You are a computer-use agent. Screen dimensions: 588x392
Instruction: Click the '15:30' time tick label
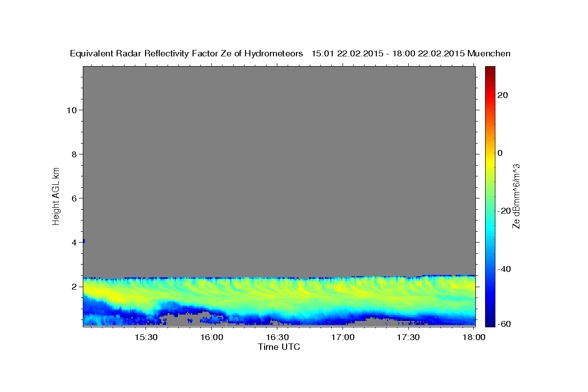point(146,338)
